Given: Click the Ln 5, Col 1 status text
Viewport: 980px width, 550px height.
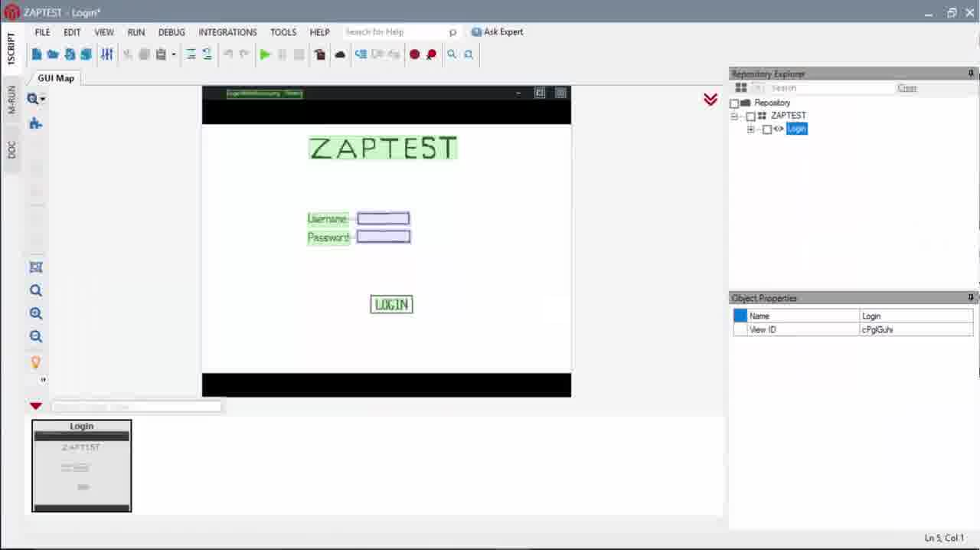Looking at the screenshot, I should pyautogui.click(x=945, y=539).
